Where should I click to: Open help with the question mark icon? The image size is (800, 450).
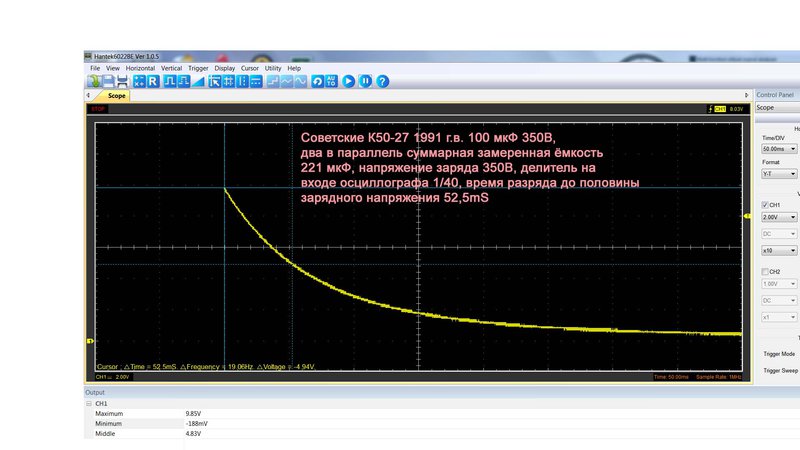click(x=382, y=81)
